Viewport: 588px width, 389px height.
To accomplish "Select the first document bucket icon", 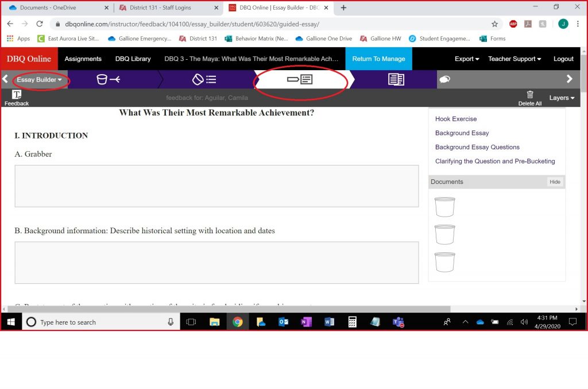I will (444, 207).
